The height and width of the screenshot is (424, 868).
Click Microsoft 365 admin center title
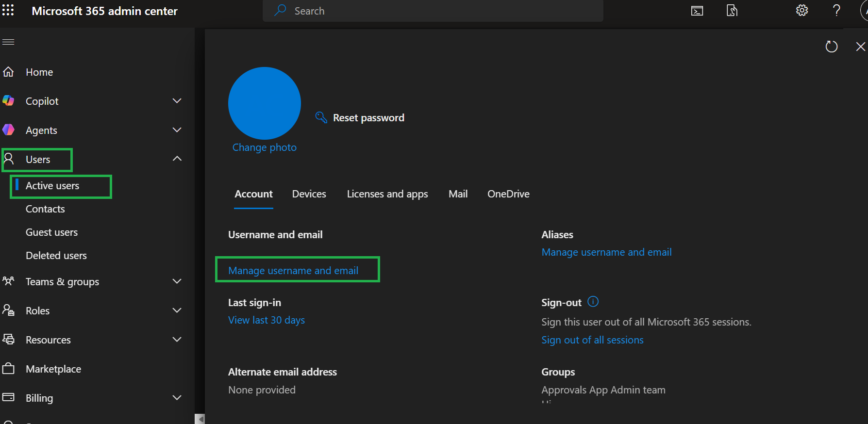click(104, 11)
